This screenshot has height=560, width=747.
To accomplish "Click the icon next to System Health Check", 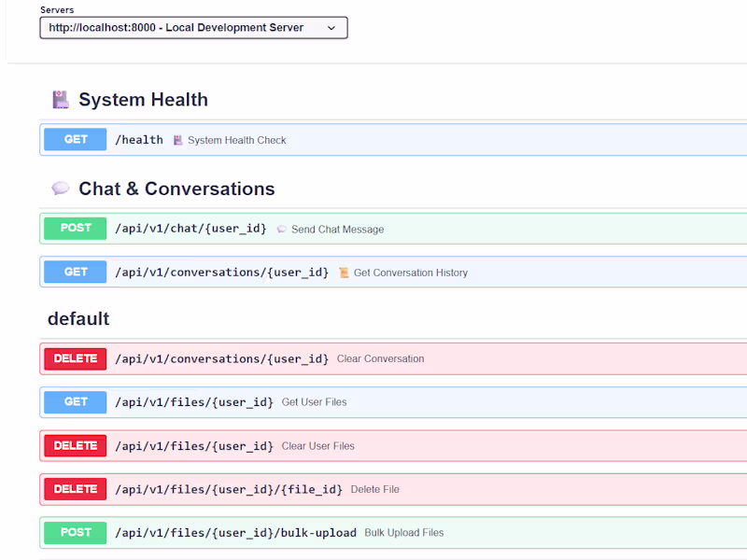I will click(178, 140).
